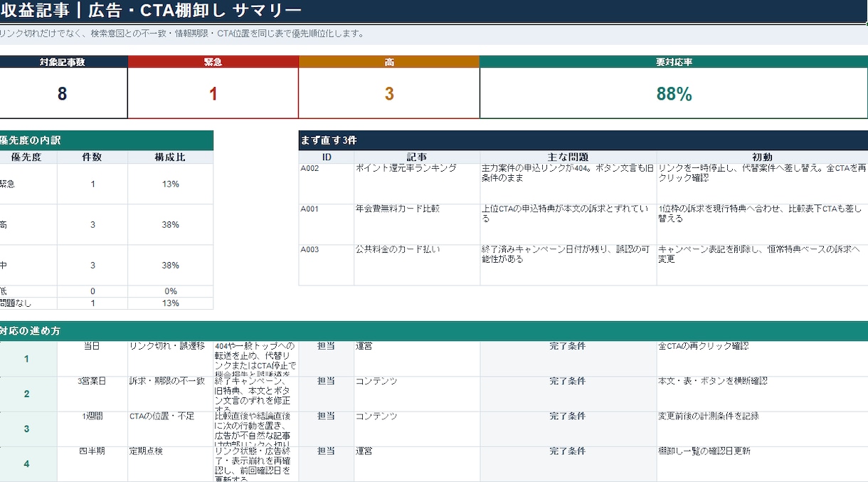This screenshot has height=482, width=868.
Task: Select the article cell 'ポイント還元率ランキング'
Action: tap(417, 184)
